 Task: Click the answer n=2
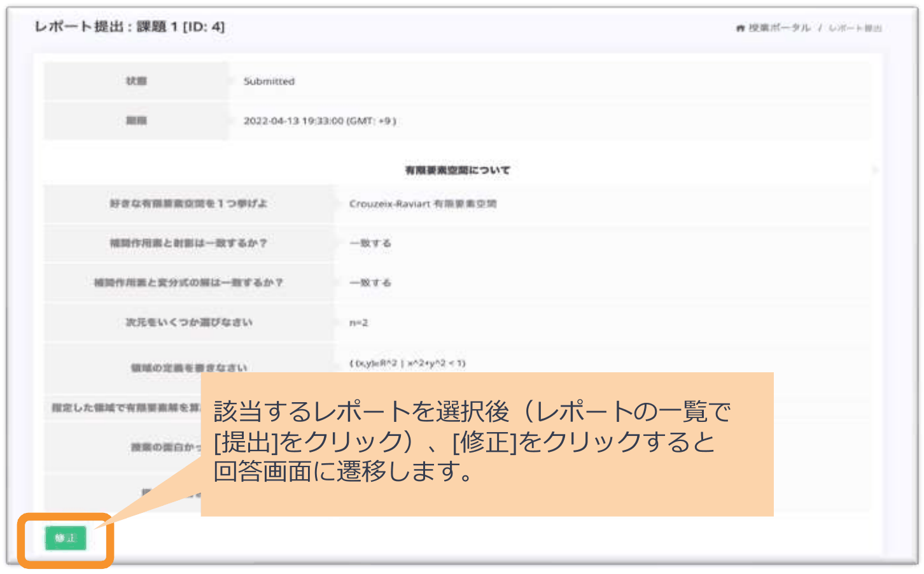(x=359, y=323)
